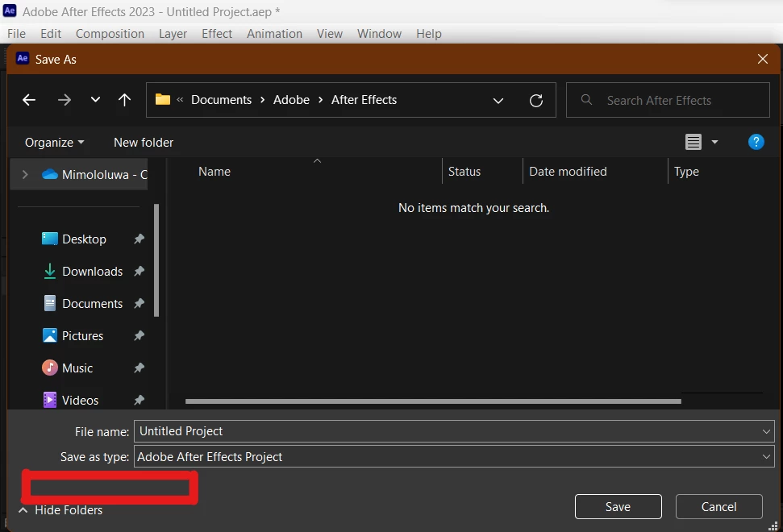This screenshot has width=783, height=532.
Task: Click the search magnifier icon
Action: 587,100
